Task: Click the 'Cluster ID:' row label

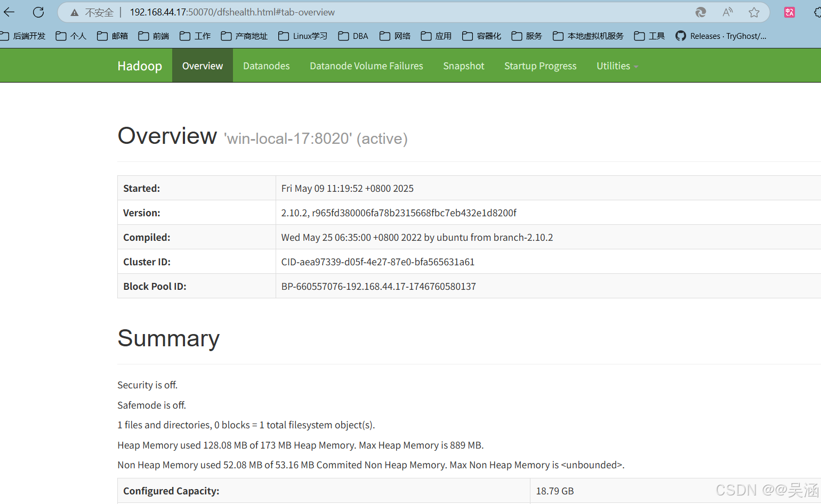Action: point(147,262)
